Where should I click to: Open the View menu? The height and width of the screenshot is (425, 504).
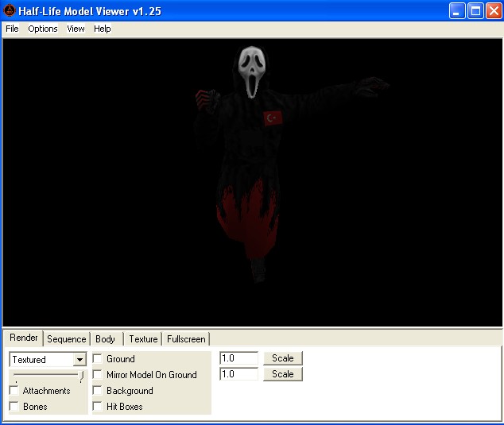(x=76, y=29)
